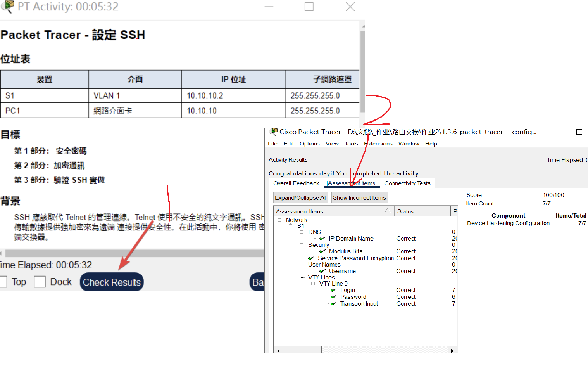Click the Time Elapsed 00:05:32 label
The height and width of the screenshot is (367, 588).
(x=46, y=265)
